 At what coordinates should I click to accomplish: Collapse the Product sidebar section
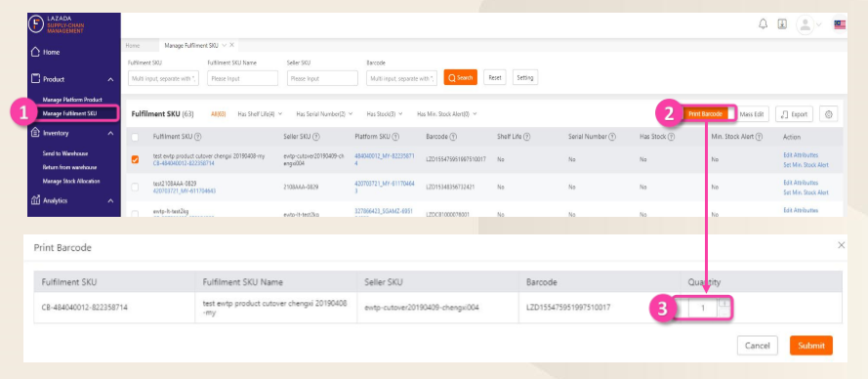[110, 79]
